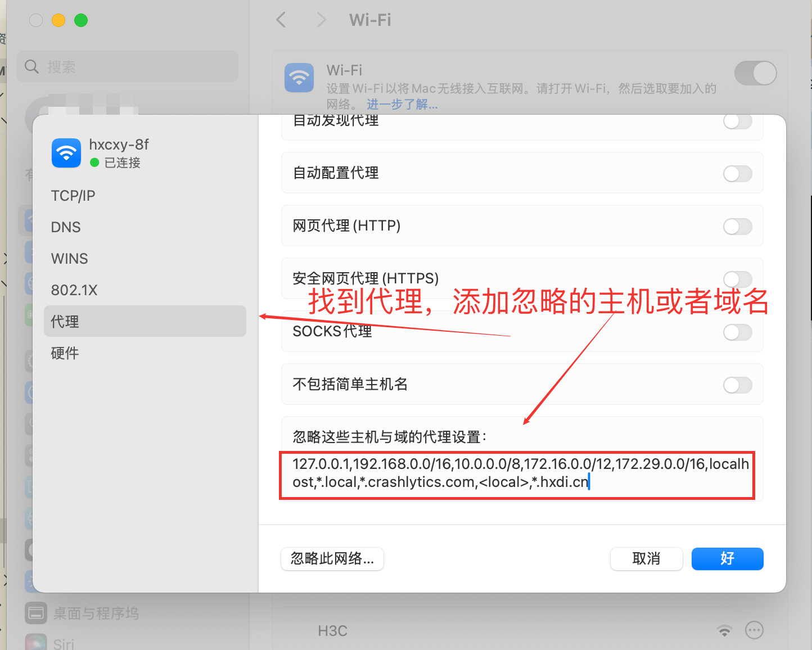Enable the 网页代理 (HTTP) switch
Image resolution: width=812 pixels, height=650 pixels.
pos(737,227)
